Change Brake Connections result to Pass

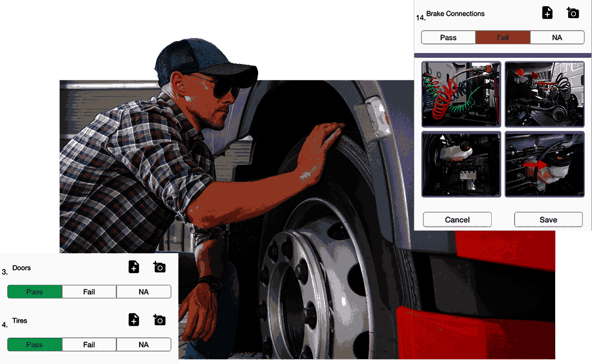pos(448,37)
